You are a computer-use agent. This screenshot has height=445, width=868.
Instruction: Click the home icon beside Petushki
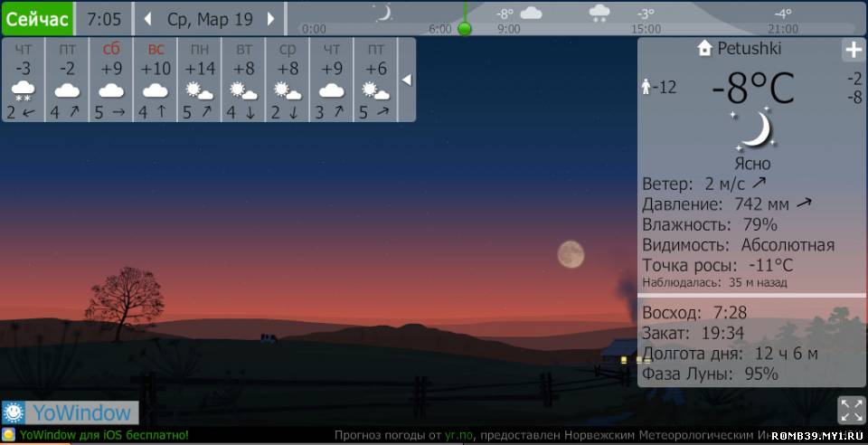point(705,49)
